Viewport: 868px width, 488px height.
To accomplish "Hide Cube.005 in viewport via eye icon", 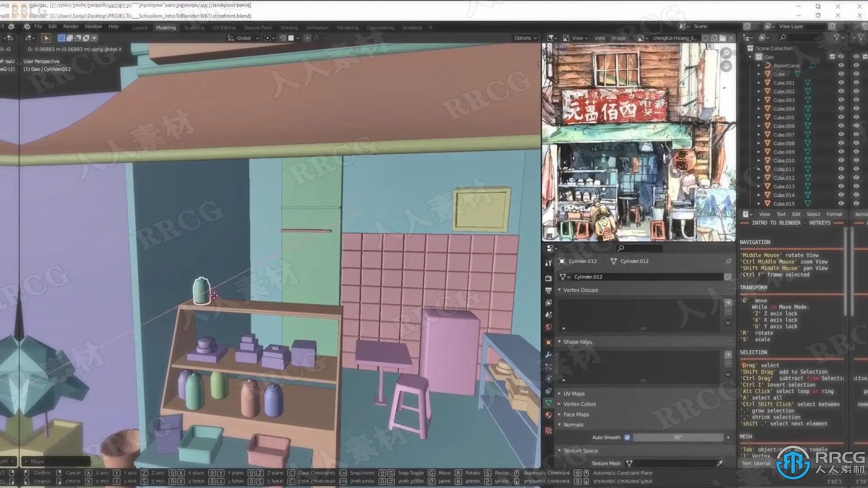I will (x=841, y=117).
